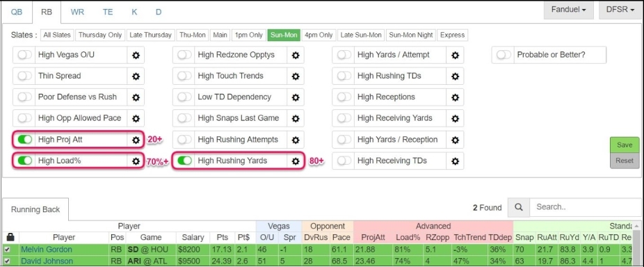The height and width of the screenshot is (267, 644).
Task: Open settings gear for High Snaps Last Game
Action: coord(296,118)
